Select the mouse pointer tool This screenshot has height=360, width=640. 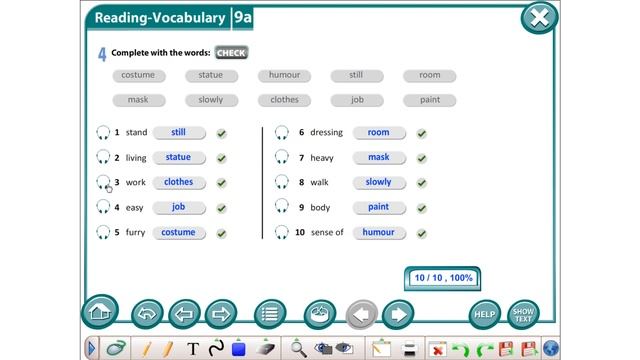click(x=116, y=348)
